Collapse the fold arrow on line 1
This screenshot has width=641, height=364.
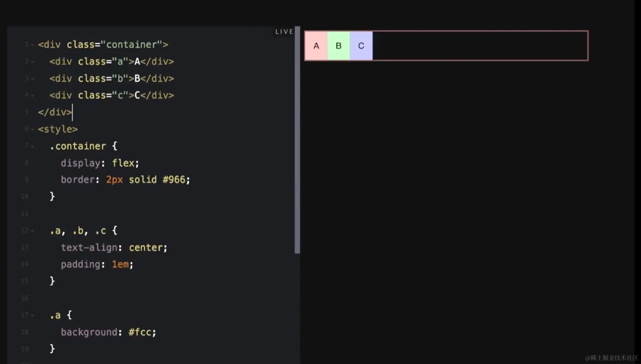click(x=32, y=45)
